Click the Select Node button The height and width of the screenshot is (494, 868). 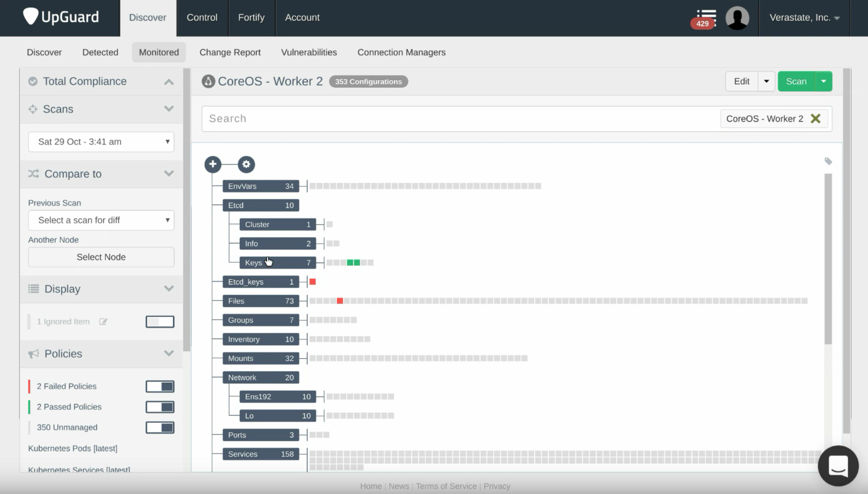tap(101, 257)
